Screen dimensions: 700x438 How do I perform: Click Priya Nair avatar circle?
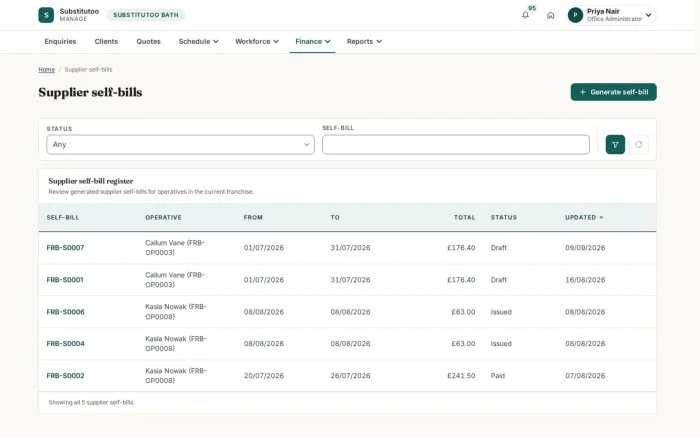575,15
